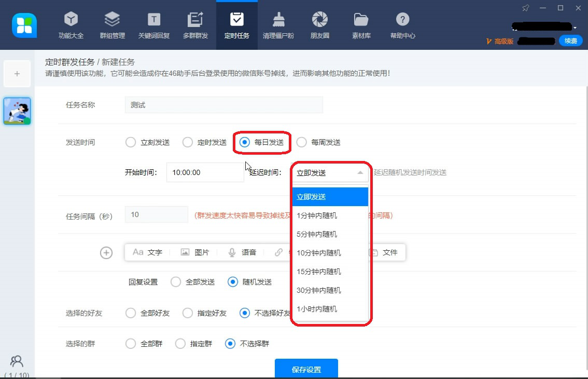Viewport: 588px width, 379px height.
Task: Click the 保存设置 button
Action: tap(306, 369)
